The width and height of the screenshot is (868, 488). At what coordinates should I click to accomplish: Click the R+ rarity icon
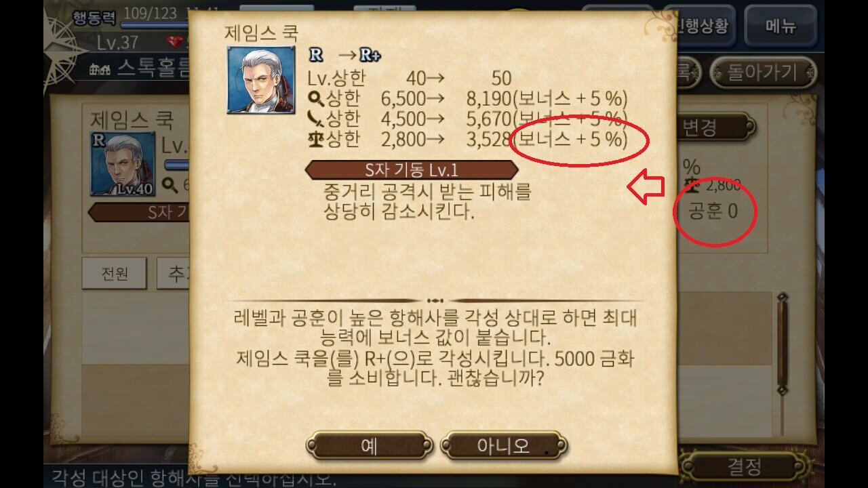(370, 56)
